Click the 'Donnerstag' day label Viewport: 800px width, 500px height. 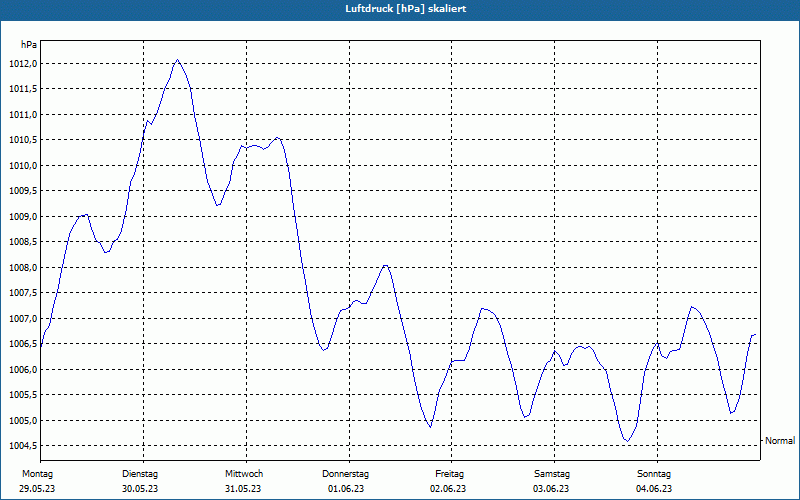pos(345,474)
